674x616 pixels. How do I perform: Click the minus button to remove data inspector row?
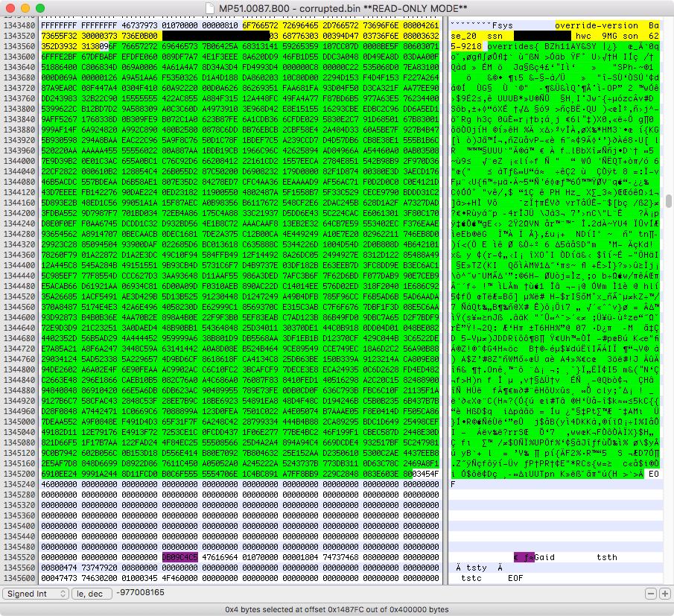(x=651, y=594)
